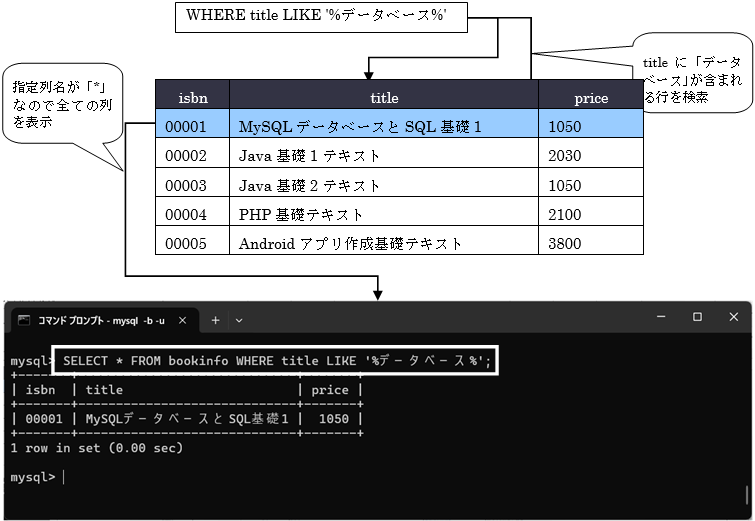Click the title column header in the diagram table

[384, 97]
